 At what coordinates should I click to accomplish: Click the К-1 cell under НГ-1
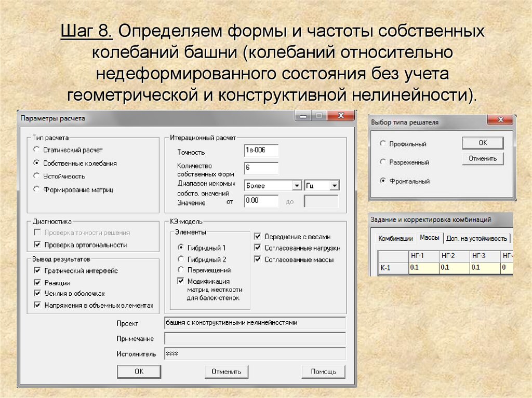424,267
